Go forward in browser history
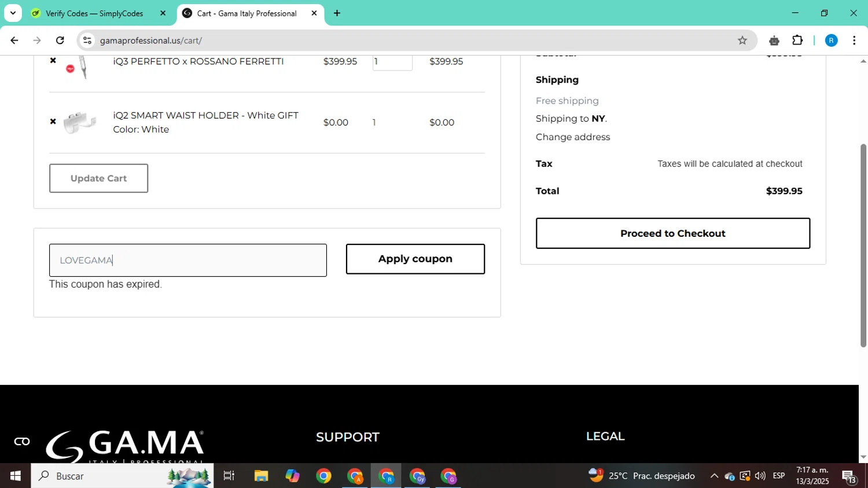This screenshot has width=868, height=488. 37,41
